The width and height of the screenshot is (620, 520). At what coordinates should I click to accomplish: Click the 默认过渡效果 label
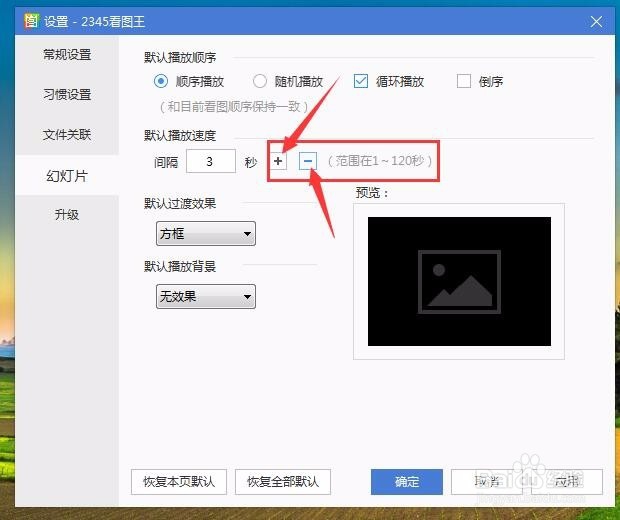180,204
